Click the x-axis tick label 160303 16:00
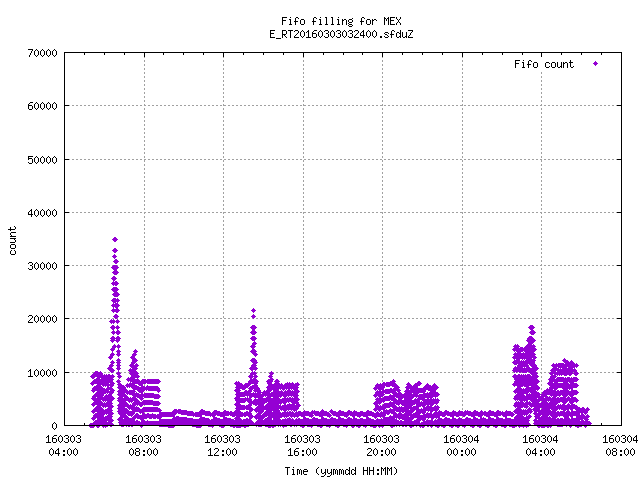Viewport: 640px width, 480px height. pos(302,446)
